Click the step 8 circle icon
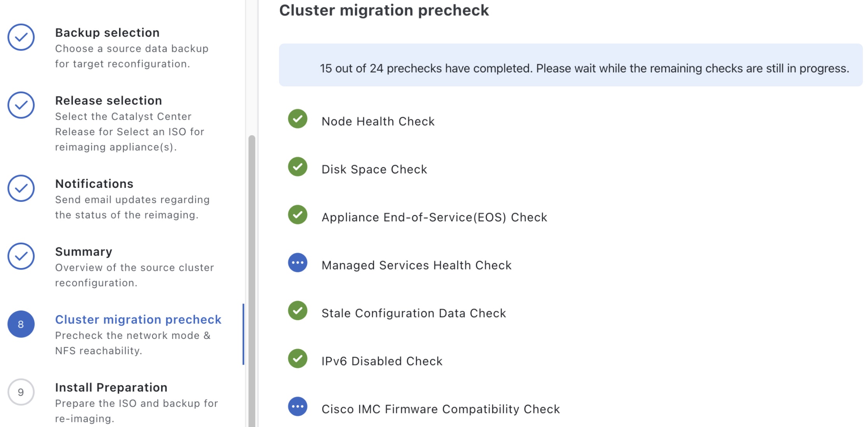This screenshot has height=427, width=868. pyautogui.click(x=21, y=324)
